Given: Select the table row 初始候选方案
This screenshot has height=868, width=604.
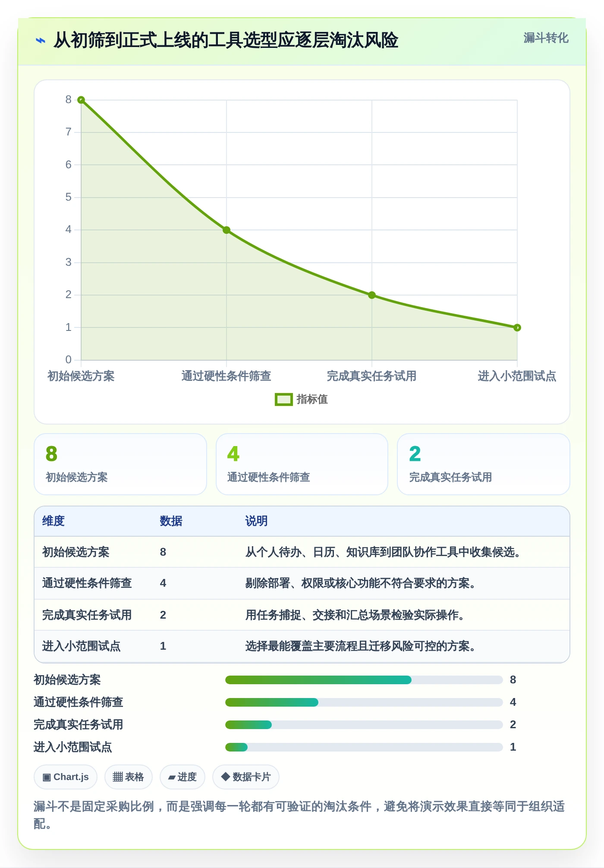Looking at the screenshot, I should [x=302, y=552].
